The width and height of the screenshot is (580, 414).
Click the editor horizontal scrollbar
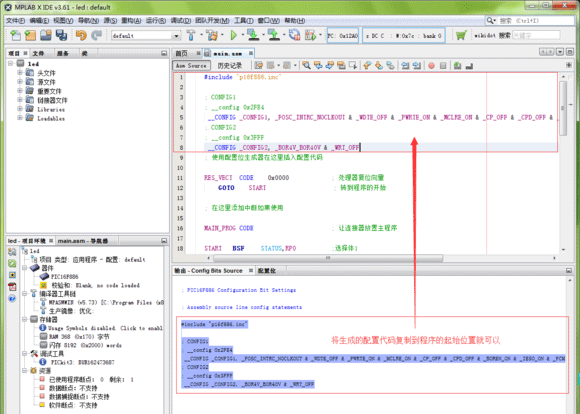[328, 258]
